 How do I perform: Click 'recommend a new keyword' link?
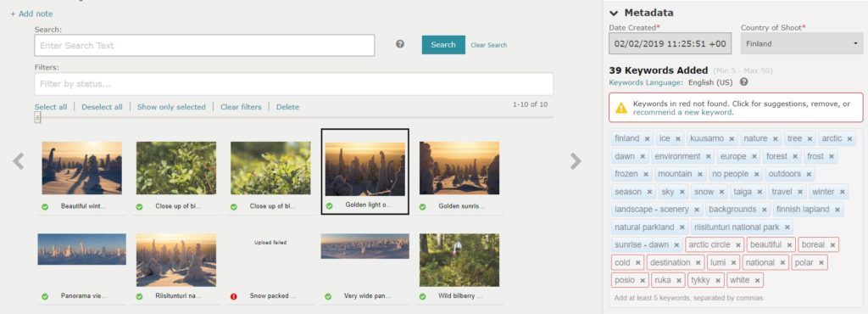pyautogui.click(x=682, y=112)
